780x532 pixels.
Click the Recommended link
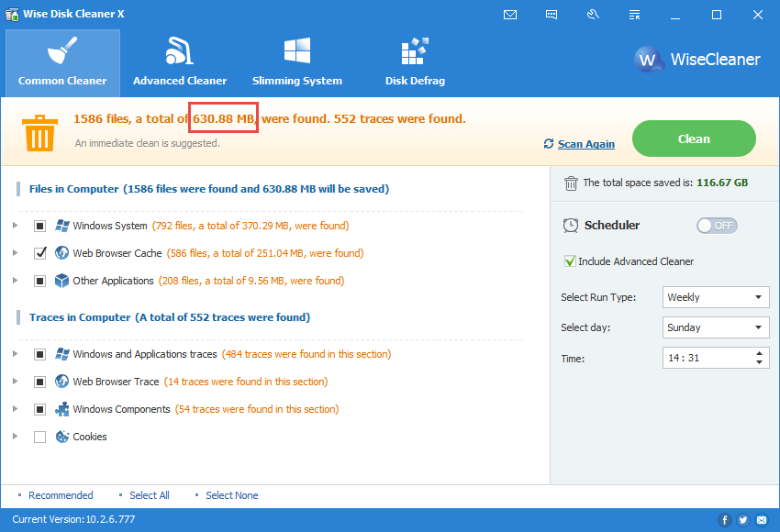[61, 495]
